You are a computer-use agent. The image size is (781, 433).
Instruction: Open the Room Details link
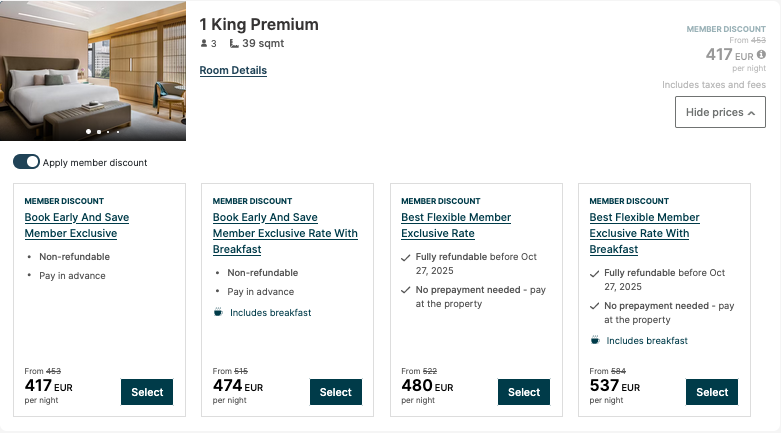pos(233,70)
